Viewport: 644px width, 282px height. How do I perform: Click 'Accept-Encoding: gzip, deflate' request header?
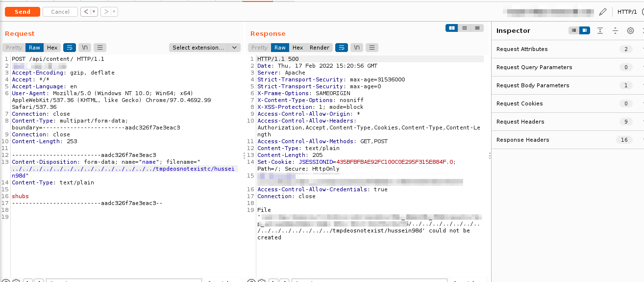(x=63, y=73)
